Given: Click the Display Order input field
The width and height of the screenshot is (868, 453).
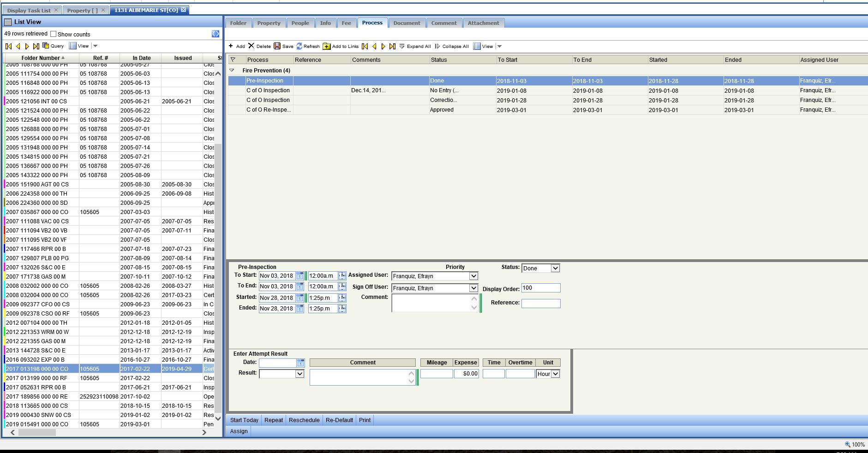Looking at the screenshot, I should (x=540, y=288).
